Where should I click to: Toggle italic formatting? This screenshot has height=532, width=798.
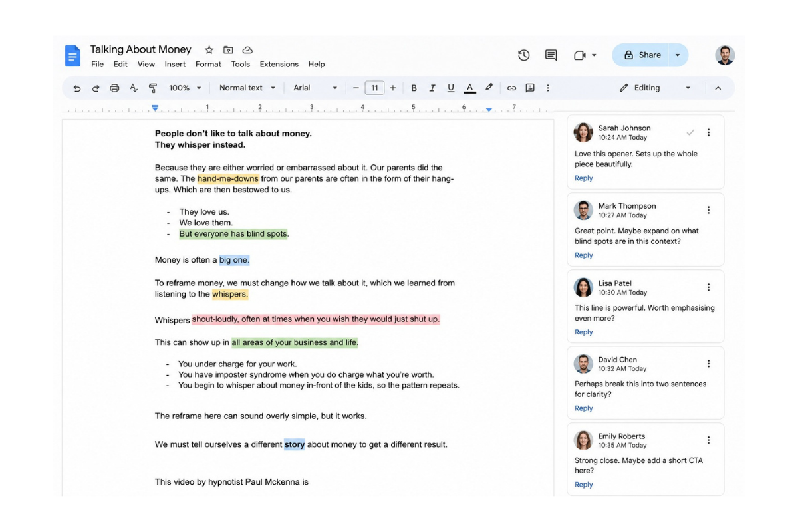[x=432, y=88]
